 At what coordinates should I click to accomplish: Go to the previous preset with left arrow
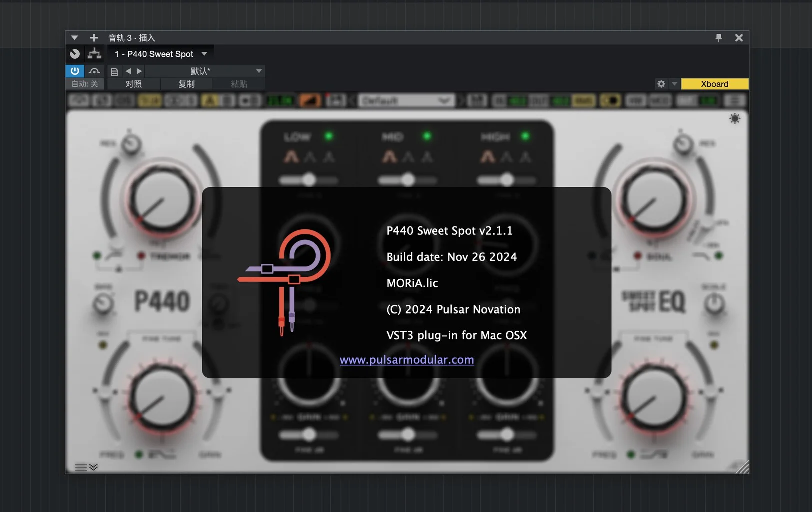[128, 71]
